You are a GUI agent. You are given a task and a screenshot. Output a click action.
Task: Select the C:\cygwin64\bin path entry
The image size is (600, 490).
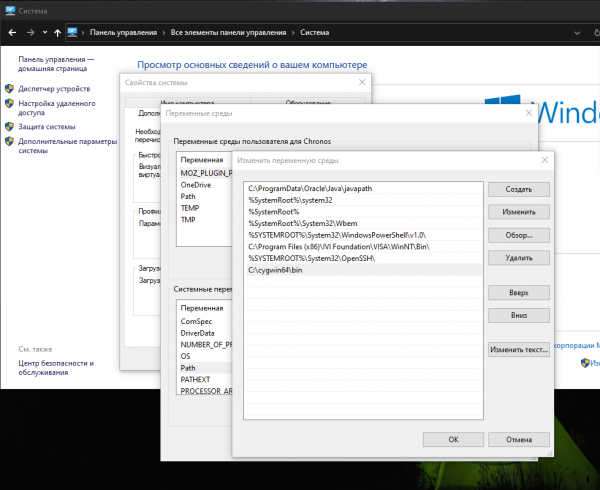[x=276, y=270]
